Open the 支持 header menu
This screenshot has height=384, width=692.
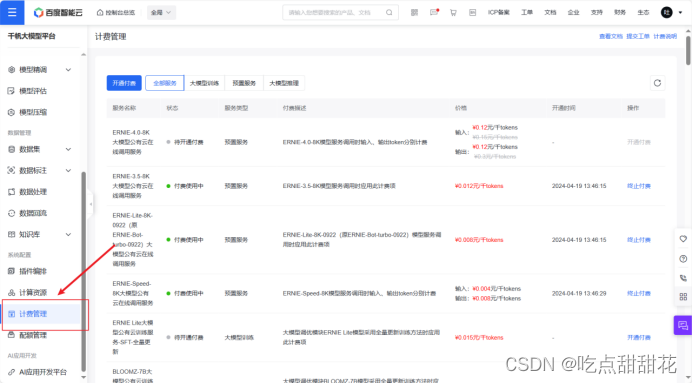(597, 12)
